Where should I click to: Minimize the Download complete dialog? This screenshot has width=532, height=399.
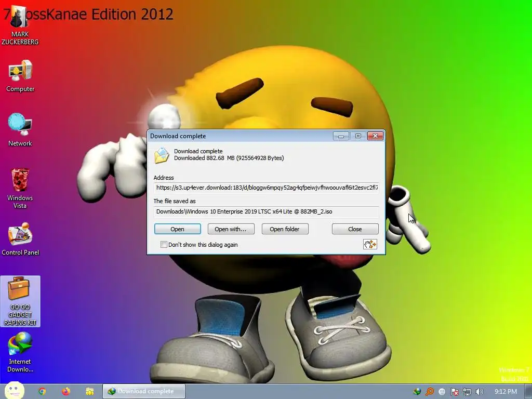tap(341, 136)
